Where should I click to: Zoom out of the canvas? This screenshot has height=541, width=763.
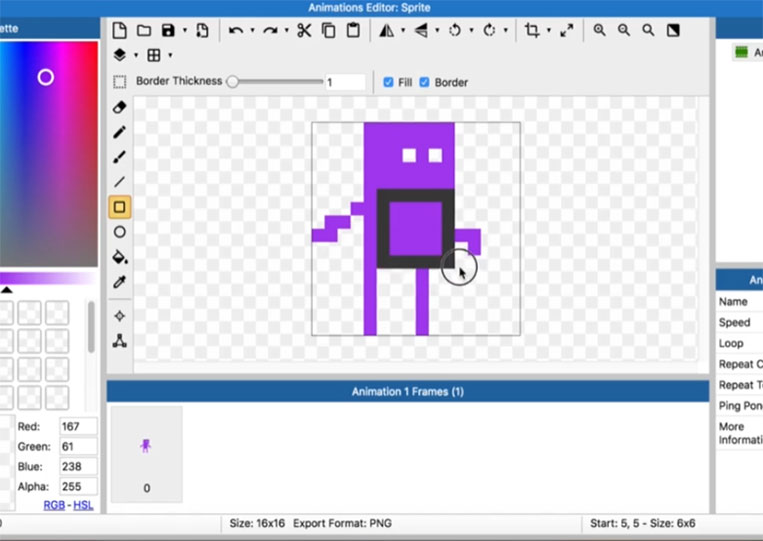(x=624, y=30)
